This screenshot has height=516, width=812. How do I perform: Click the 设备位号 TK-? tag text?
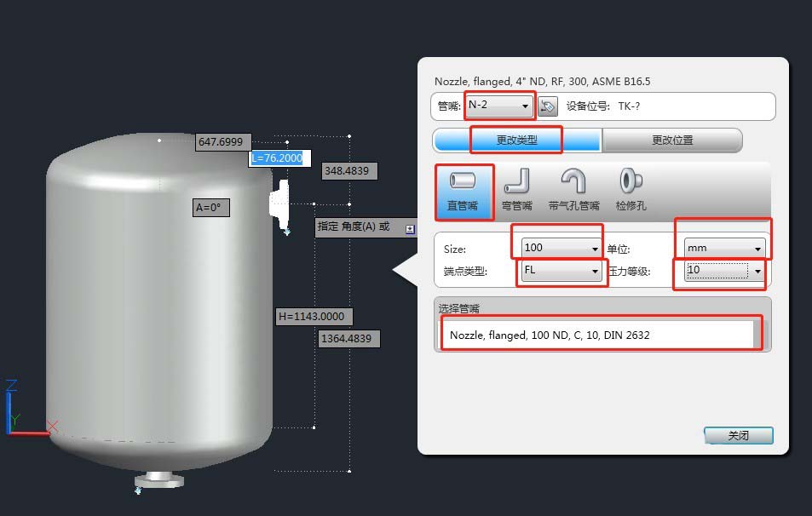click(602, 106)
